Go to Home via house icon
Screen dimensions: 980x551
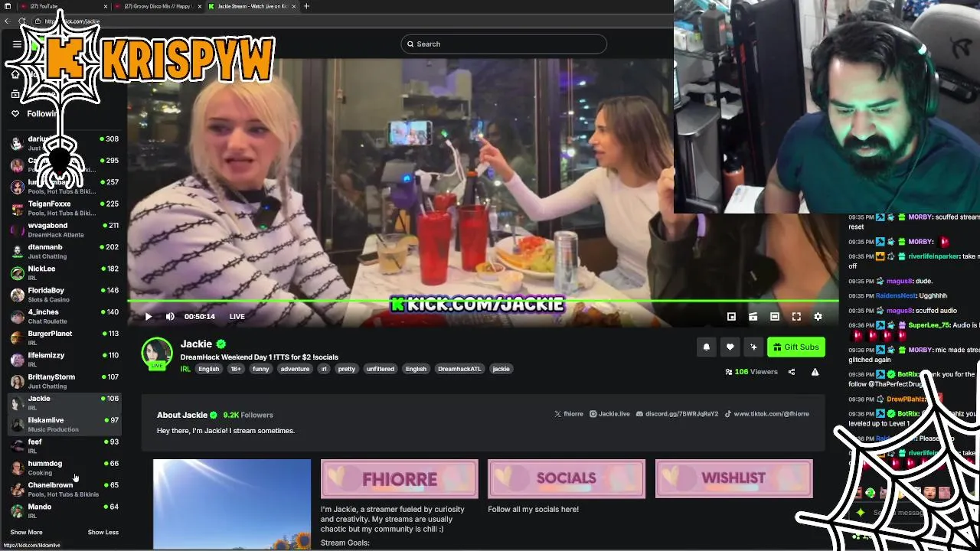pyautogui.click(x=15, y=74)
